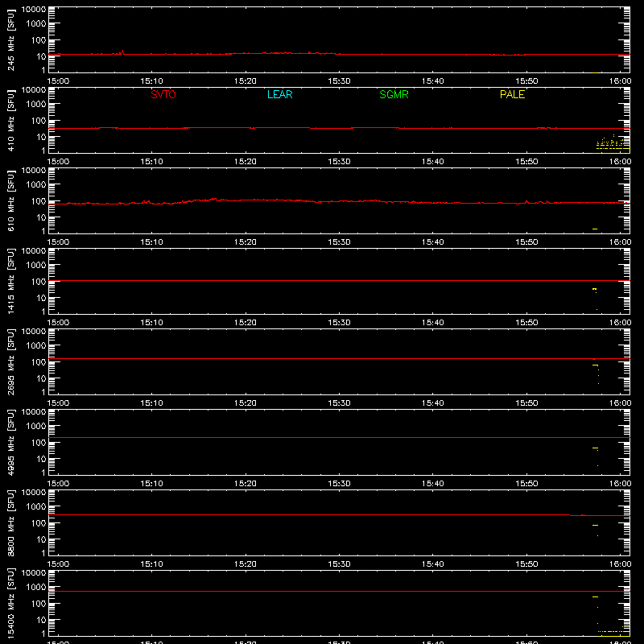Click 15:40 time label below 4995 MHz plot
Viewport: 644px width, 644px height.
point(433,484)
